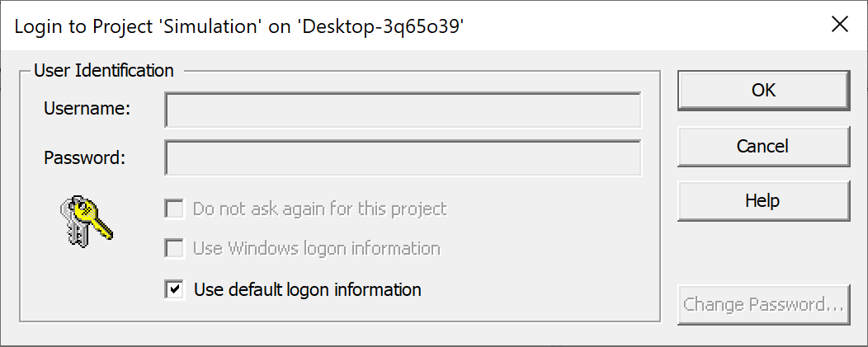The height and width of the screenshot is (347, 868).
Task: Close the Login to Project dialog
Action: pyautogui.click(x=840, y=25)
